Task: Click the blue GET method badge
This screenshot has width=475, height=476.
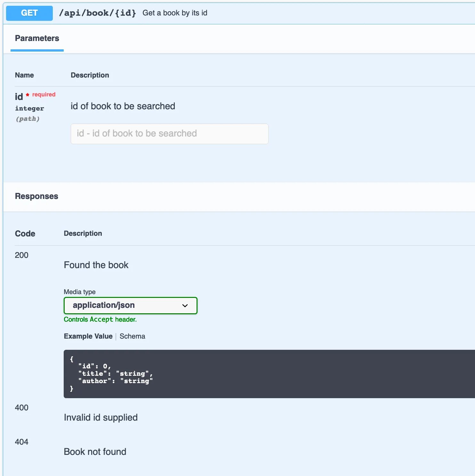Action: (x=29, y=13)
